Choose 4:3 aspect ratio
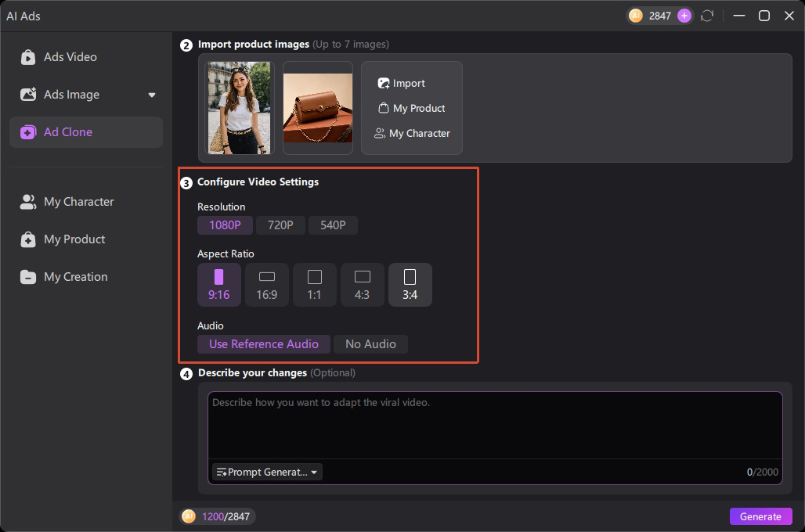This screenshot has width=805, height=532. pos(362,285)
